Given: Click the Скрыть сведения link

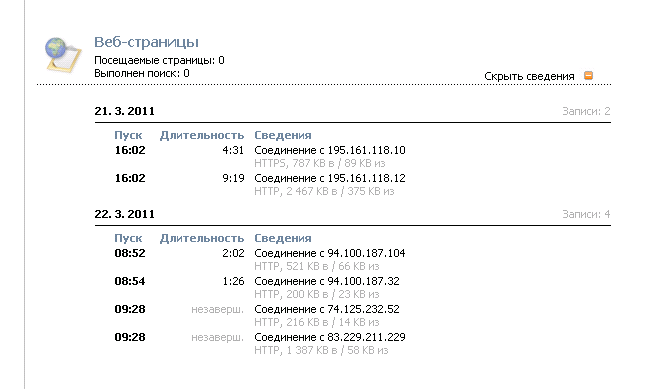Looking at the screenshot, I should [529, 76].
